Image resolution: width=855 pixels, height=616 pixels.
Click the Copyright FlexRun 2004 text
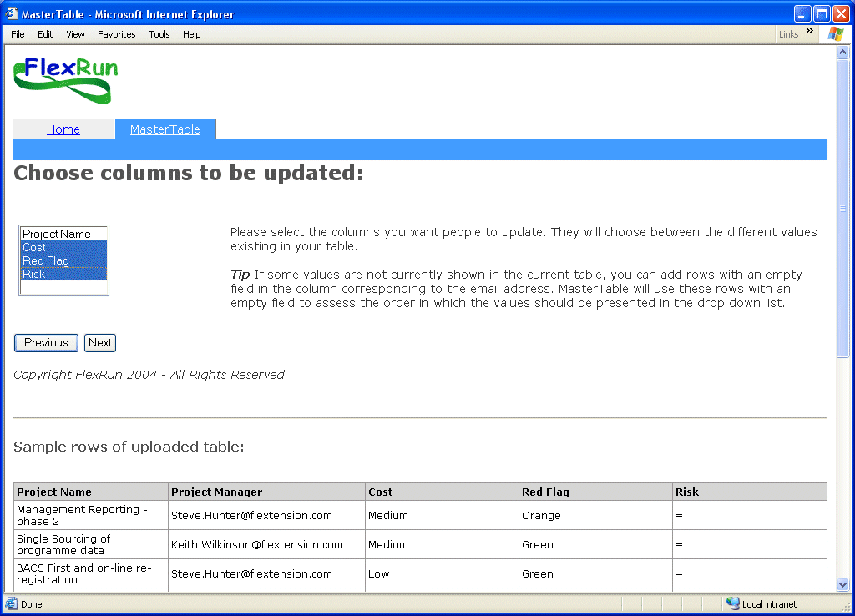[149, 375]
